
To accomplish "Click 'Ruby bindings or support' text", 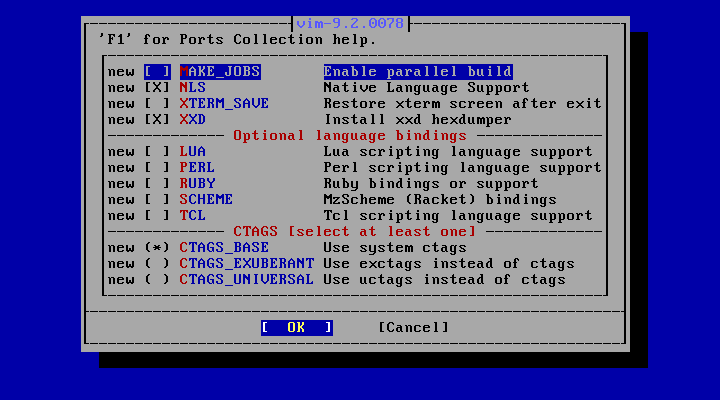I will click(431, 184).
